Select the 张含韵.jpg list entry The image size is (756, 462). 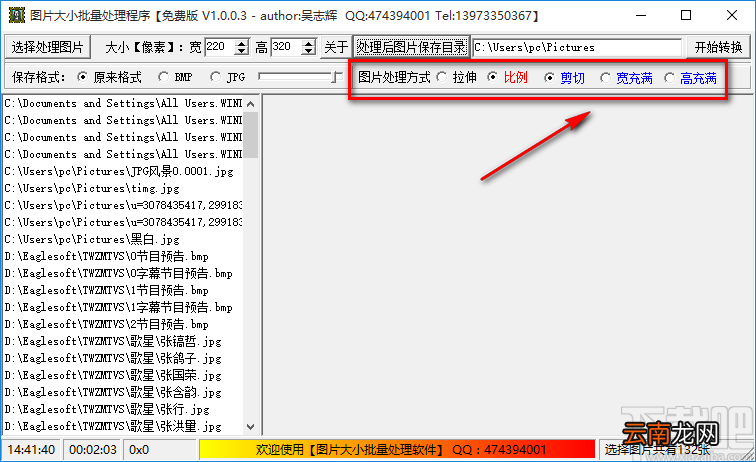pyautogui.click(x=123, y=393)
